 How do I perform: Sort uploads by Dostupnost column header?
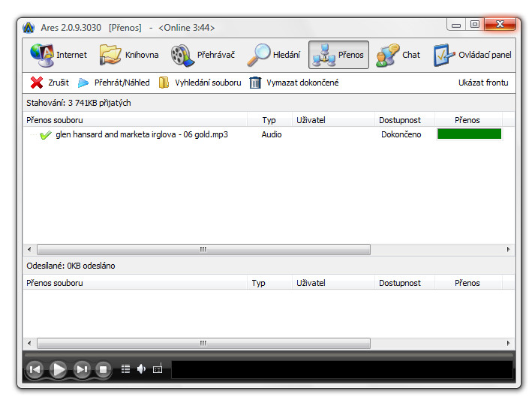tap(404, 283)
